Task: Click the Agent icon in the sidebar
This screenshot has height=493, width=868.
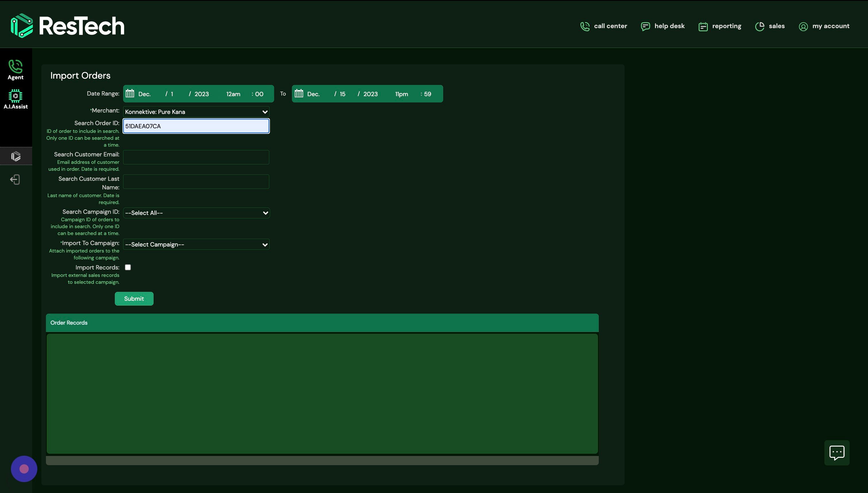Action: pyautogui.click(x=15, y=68)
